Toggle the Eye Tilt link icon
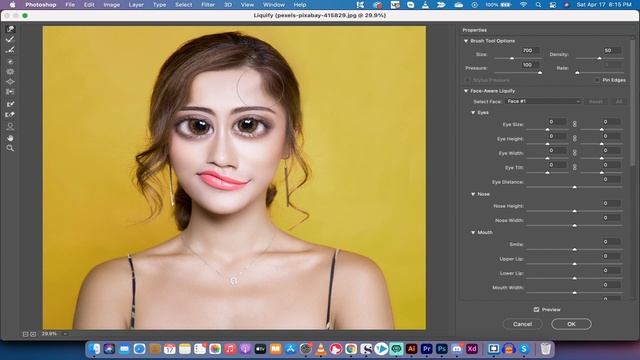This screenshot has width=640, height=360. click(x=574, y=167)
